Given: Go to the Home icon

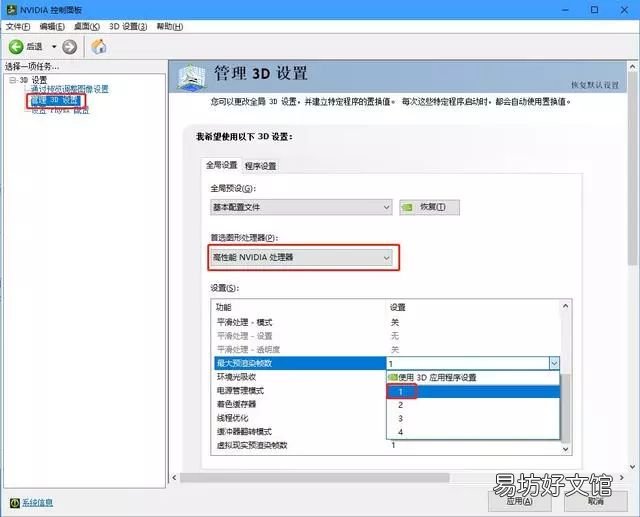Looking at the screenshot, I should pos(98,47).
